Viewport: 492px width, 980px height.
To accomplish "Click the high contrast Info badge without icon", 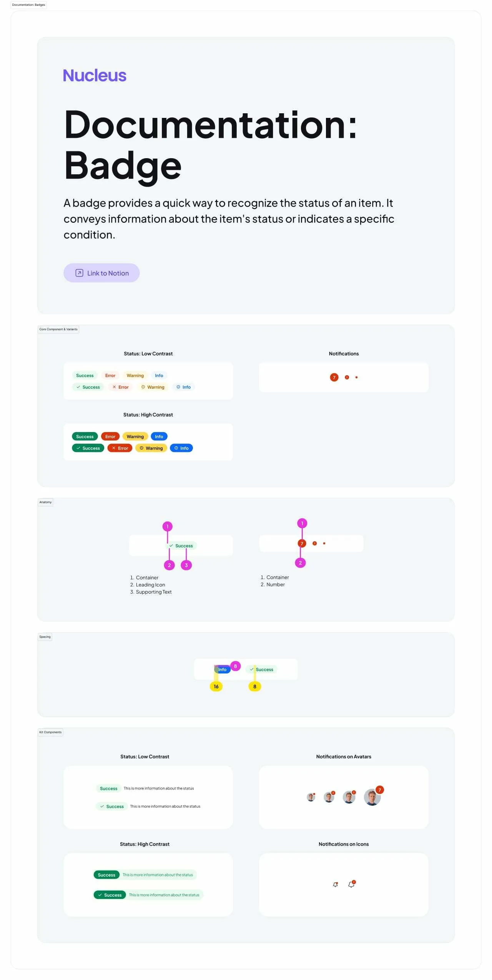I will (x=159, y=437).
